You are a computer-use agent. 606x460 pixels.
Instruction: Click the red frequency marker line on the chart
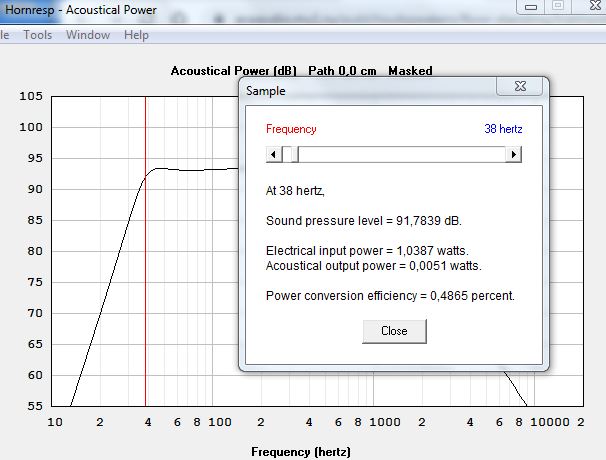pyautogui.click(x=145, y=251)
